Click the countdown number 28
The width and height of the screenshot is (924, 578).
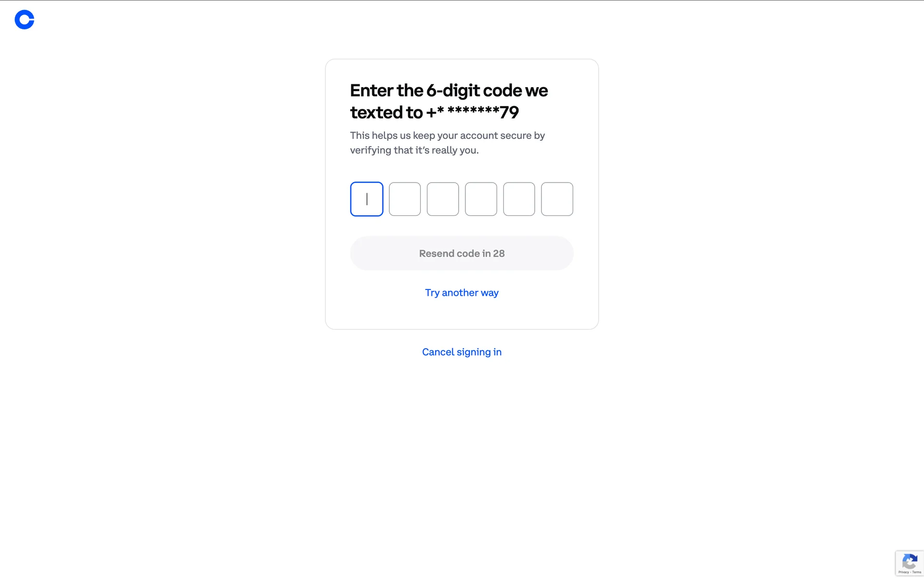tap(499, 254)
